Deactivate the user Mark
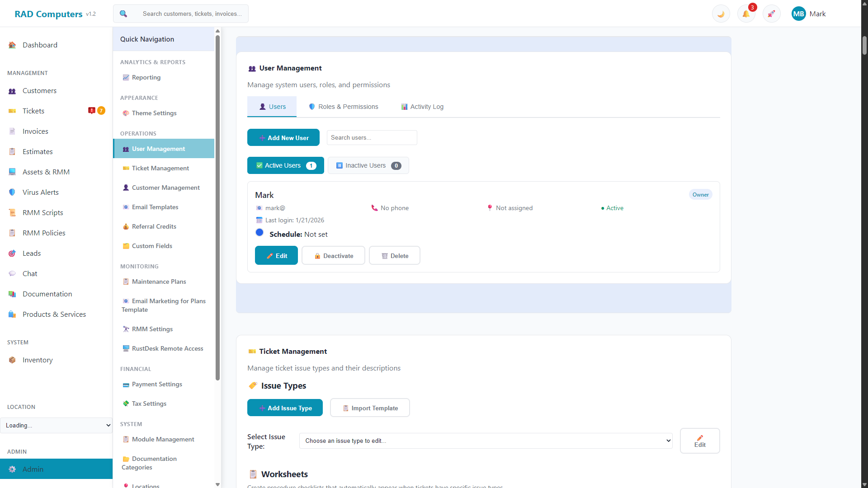 (x=333, y=255)
